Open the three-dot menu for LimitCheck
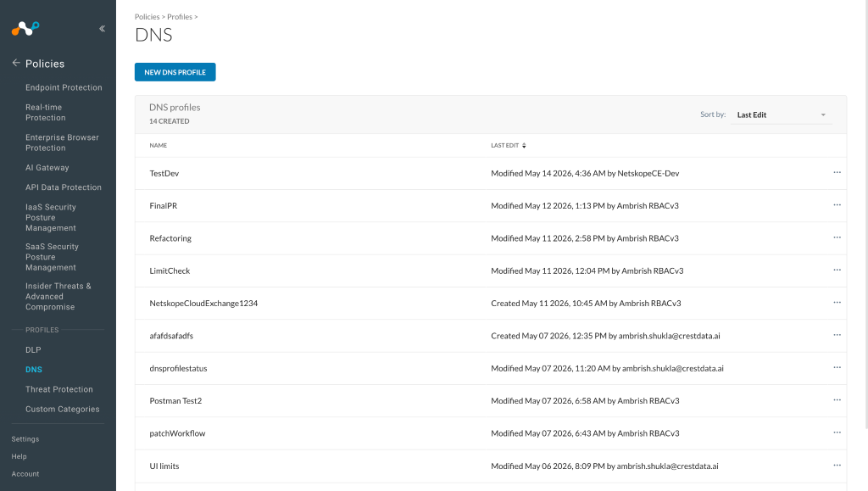This screenshot has height=491, width=868. (x=837, y=271)
